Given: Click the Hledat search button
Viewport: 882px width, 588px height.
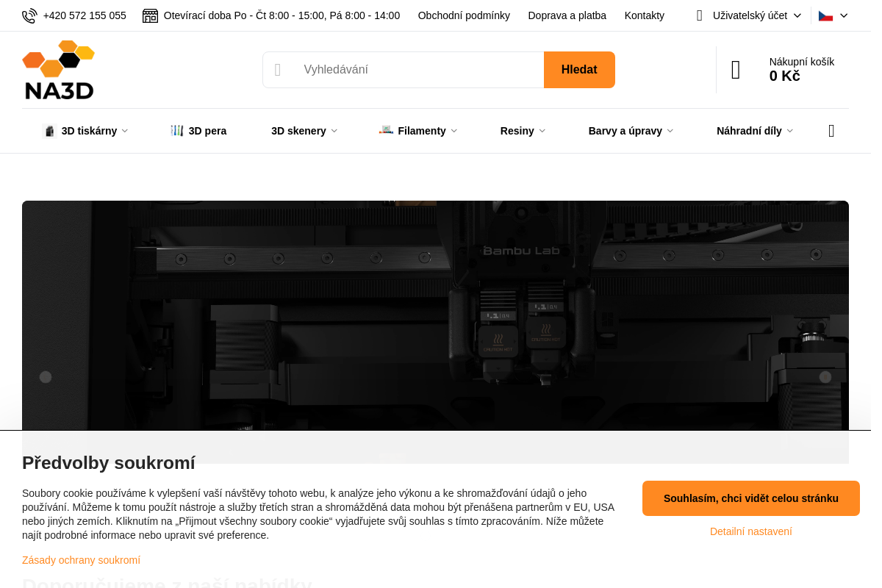Looking at the screenshot, I should pos(579,70).
